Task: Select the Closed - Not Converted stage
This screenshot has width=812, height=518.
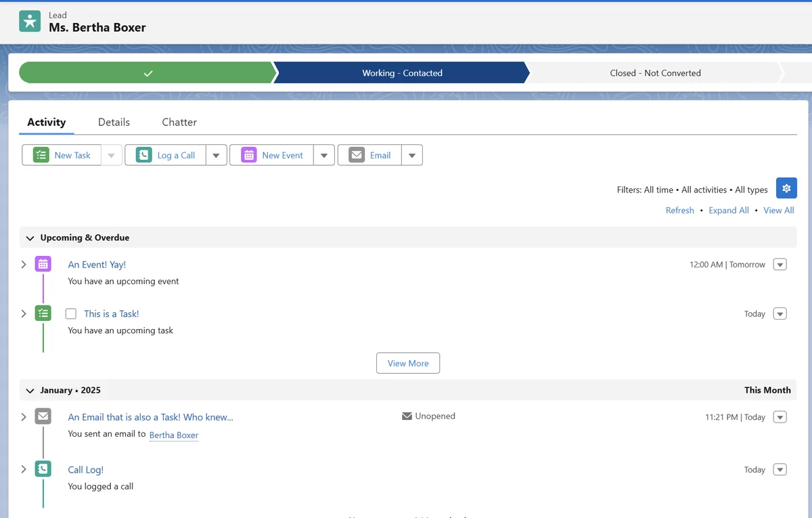Action: pyautogui.click(x=655, y=73)
